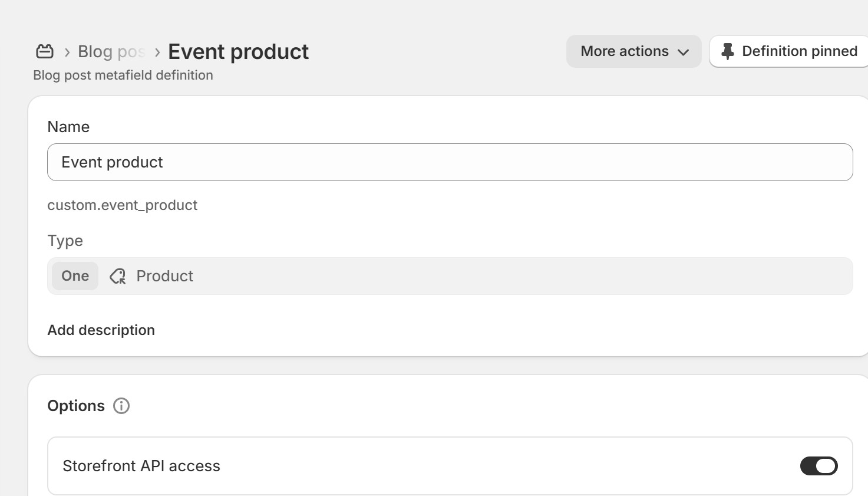Navigate to Blog posts breadcrumb

click(111, 52)
